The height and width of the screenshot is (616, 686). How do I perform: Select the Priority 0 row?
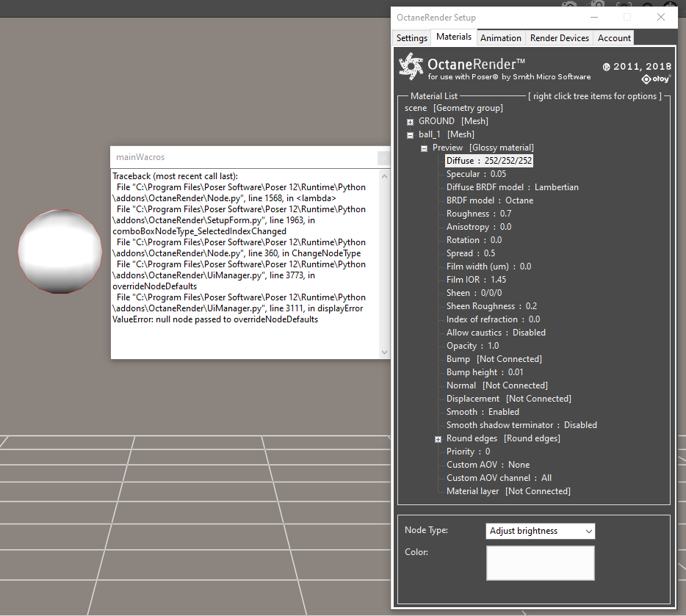[468, 452]
